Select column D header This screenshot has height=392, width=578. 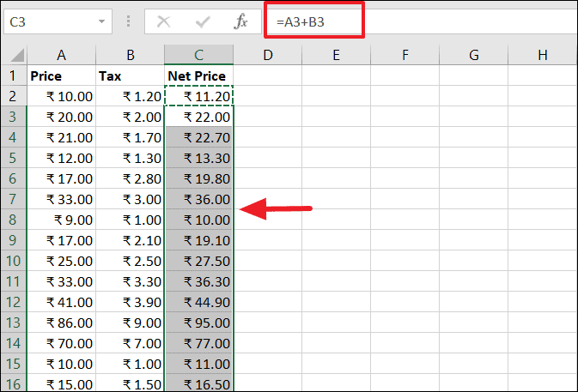(268, 55)
